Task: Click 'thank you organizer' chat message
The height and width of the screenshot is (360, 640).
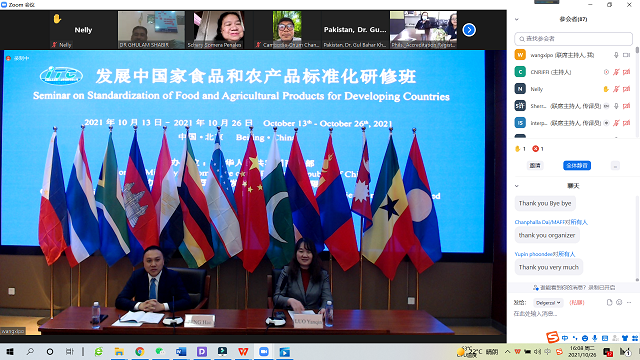Action: [x=547, y=235]
